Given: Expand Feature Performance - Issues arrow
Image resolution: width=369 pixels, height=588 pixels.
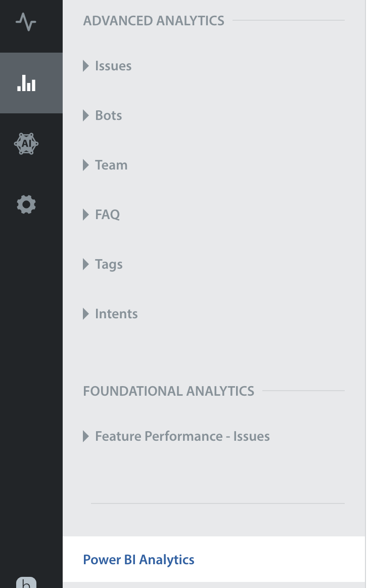Looking at the screenshot, I should pos(86,437).
